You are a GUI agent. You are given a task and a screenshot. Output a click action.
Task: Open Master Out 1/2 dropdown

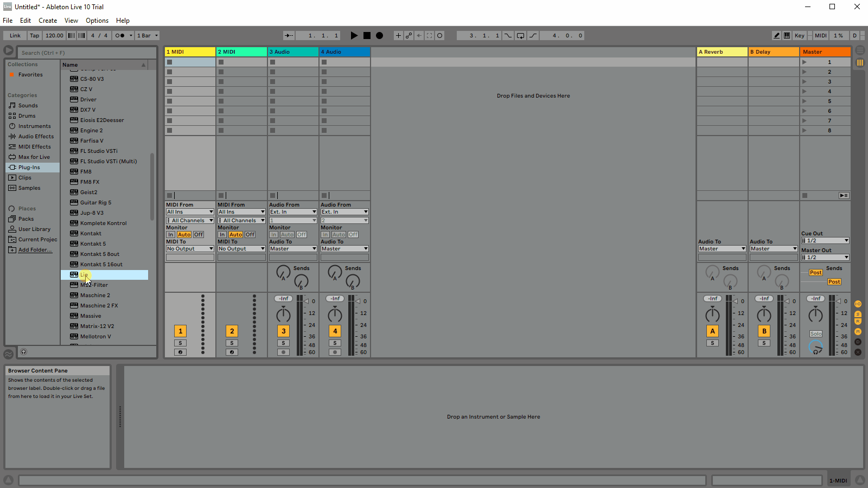825,258
